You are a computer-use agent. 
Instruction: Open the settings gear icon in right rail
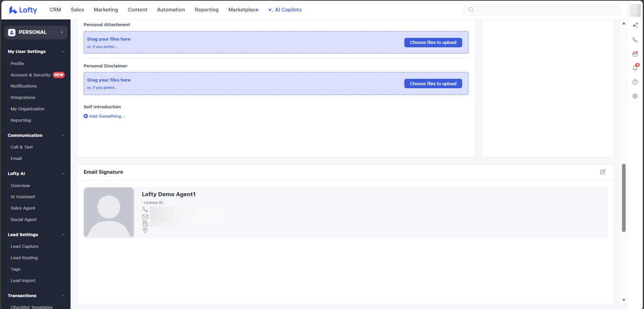click(635, 96)
